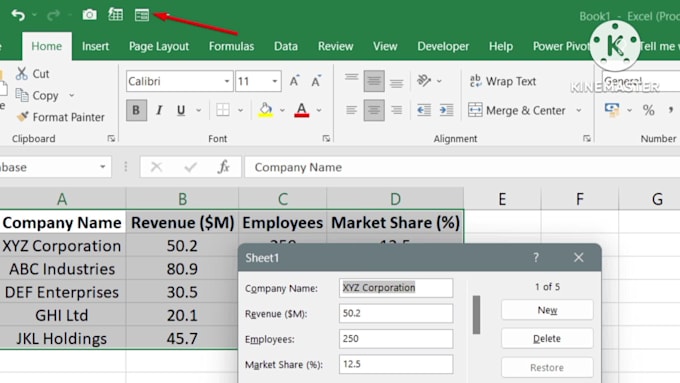This screenshot has height=383, width=680.
Task: Click the Accounting Number Format icon
Action: [x=612, y=110]
